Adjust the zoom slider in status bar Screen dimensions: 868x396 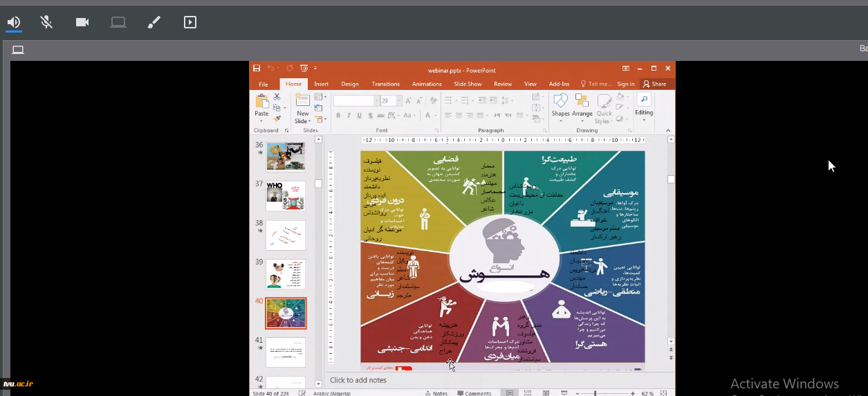595,393
